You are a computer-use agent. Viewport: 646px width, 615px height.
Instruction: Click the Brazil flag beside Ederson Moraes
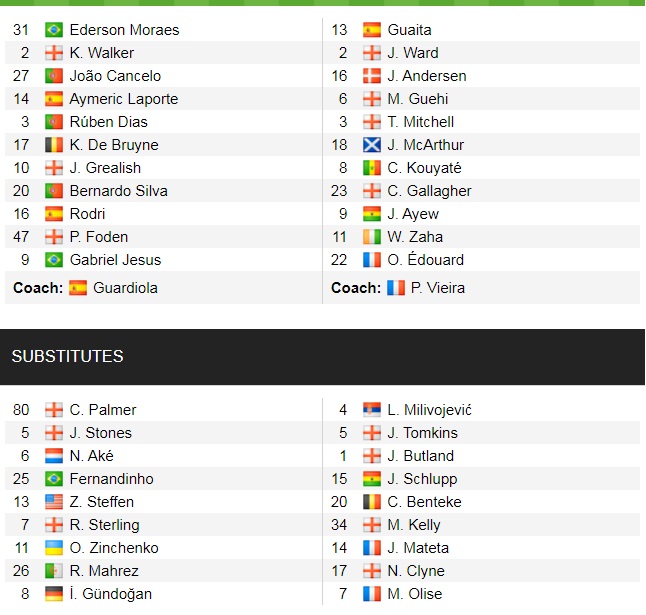pyautogui.click(x=54, y=30)
